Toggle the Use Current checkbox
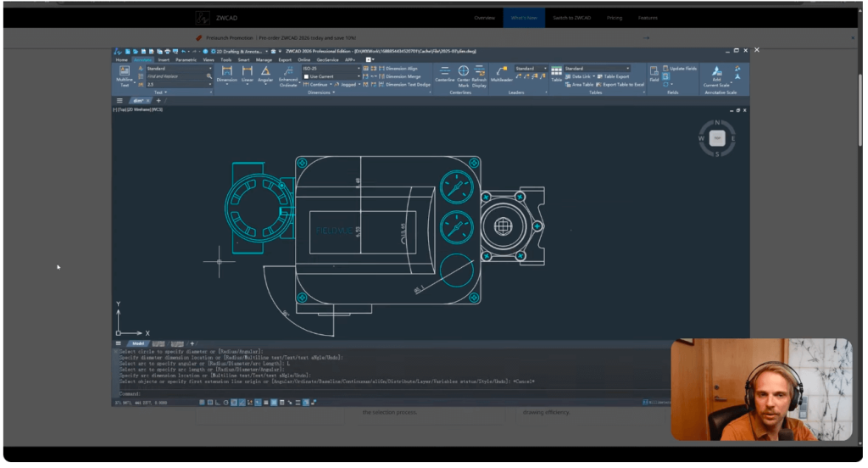The width and height of the screenshot is (868, 468). pyautogui.click(x=307, y=76)
